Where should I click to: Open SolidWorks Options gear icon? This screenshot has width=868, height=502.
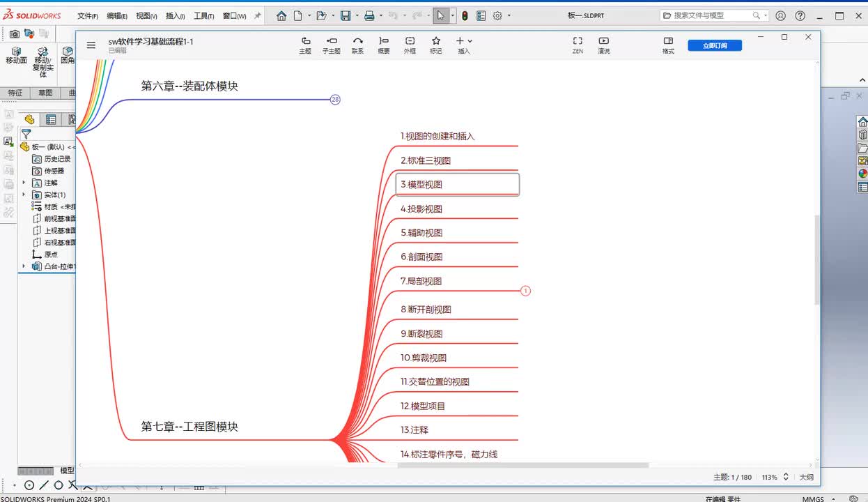pos(497,15)
